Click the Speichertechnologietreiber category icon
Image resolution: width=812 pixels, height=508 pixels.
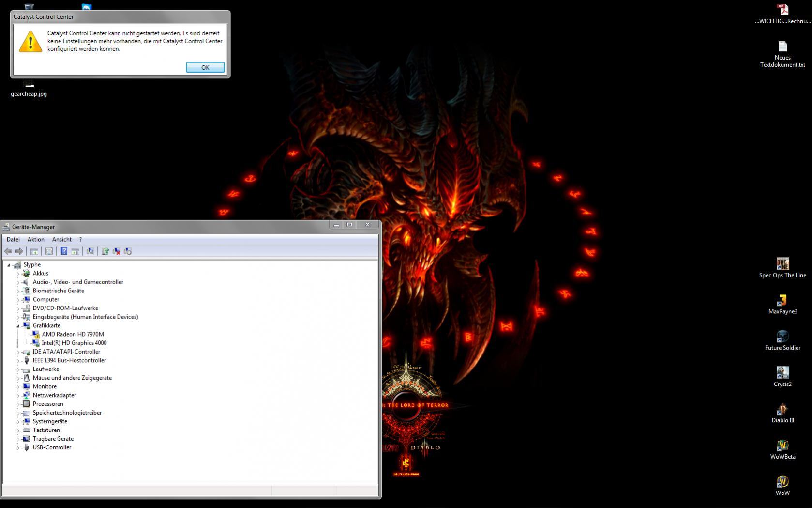tap(27, 413)
